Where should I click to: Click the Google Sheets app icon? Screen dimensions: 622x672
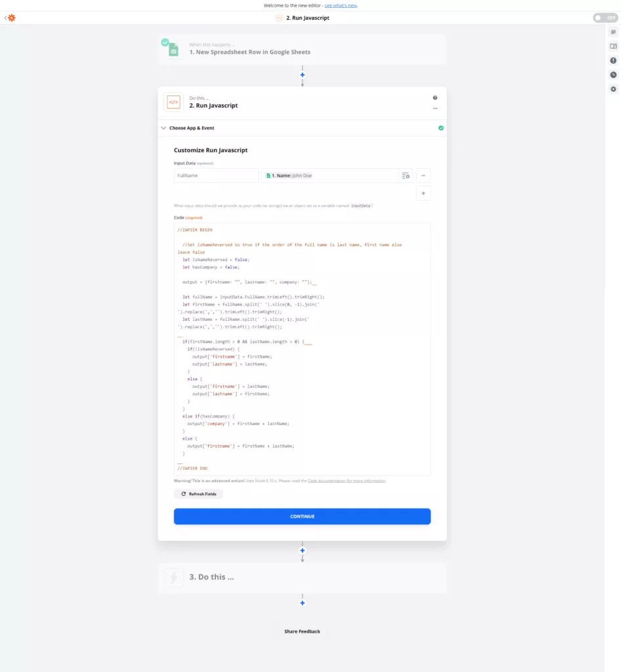pyautogui.click(x=173, y=50)
